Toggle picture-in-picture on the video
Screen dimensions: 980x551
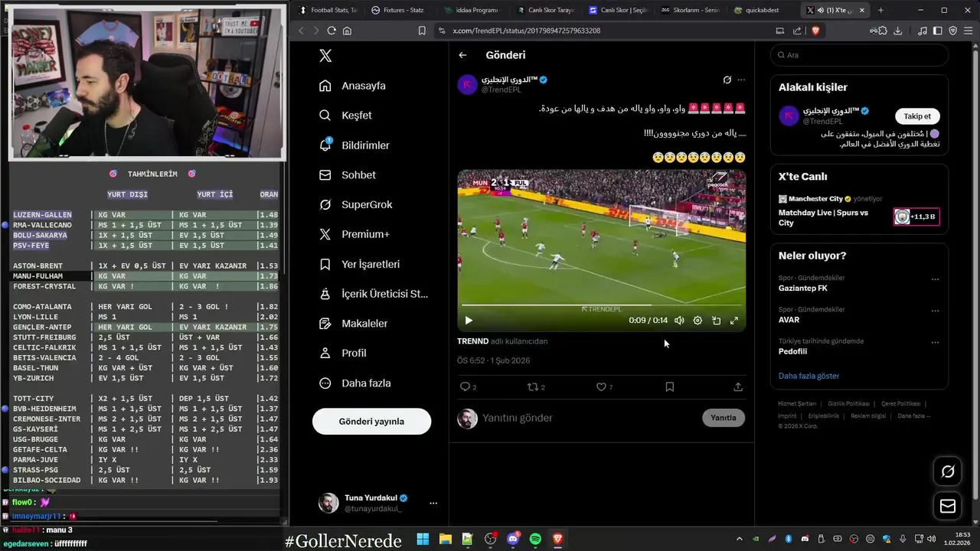(x=716, y=321)
